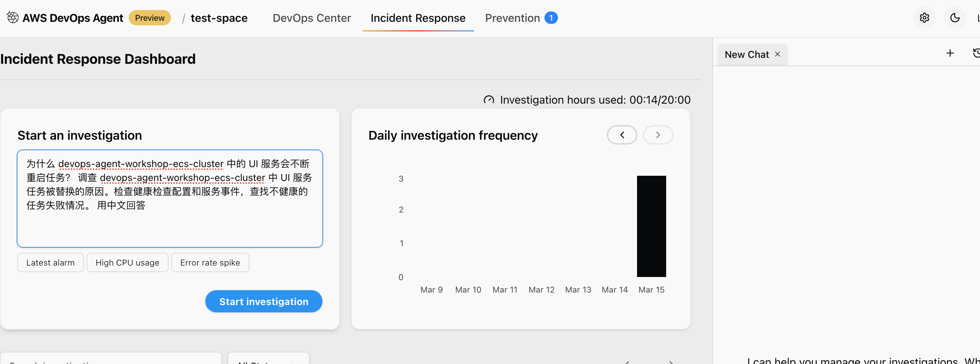Select the Incident Response tab

click(x=418, y=18)
